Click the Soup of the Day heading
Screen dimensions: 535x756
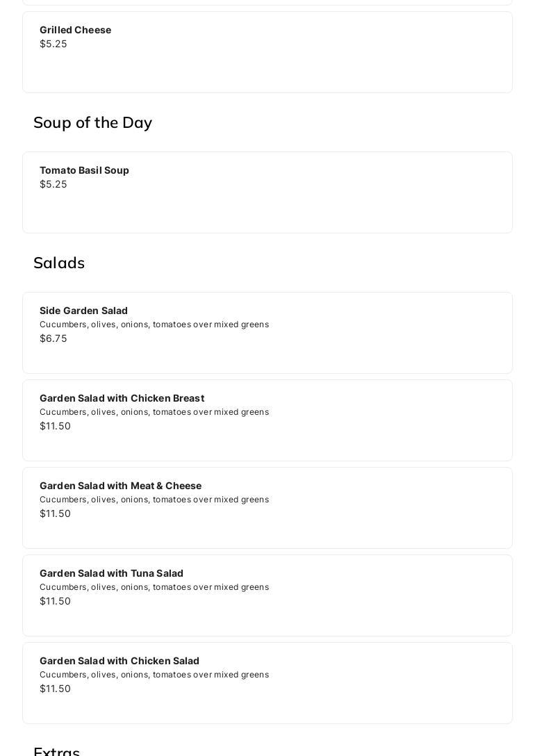tap(92, 122)
